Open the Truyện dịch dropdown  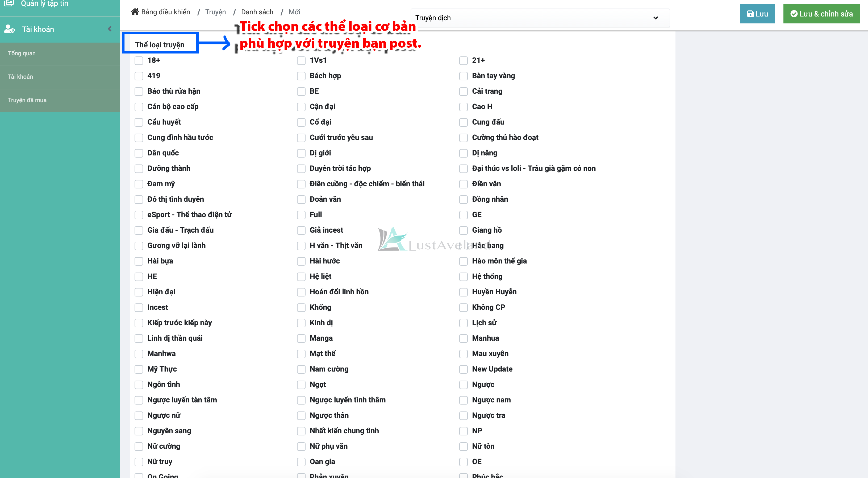tap(540, 18)
